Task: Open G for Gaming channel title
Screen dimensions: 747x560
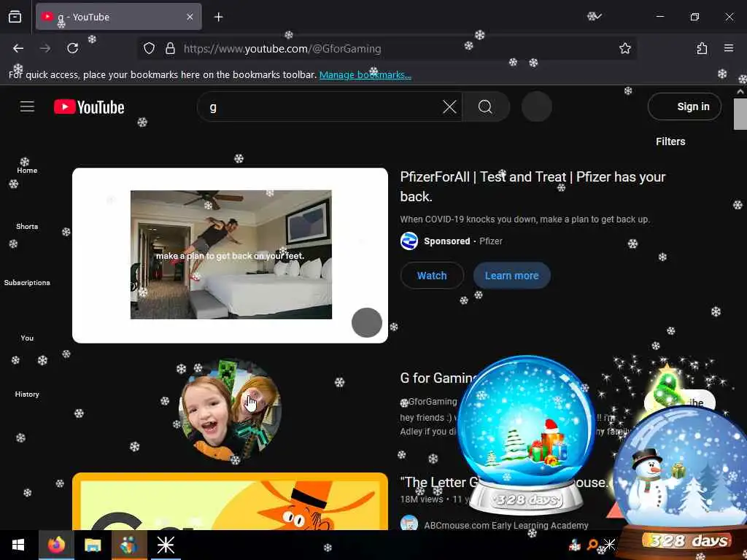Action: (438, 378)
